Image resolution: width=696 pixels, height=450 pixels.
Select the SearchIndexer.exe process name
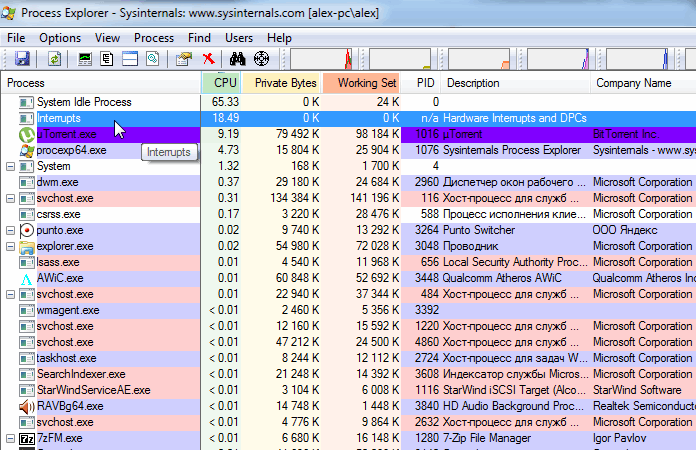[x=81, y=374]
